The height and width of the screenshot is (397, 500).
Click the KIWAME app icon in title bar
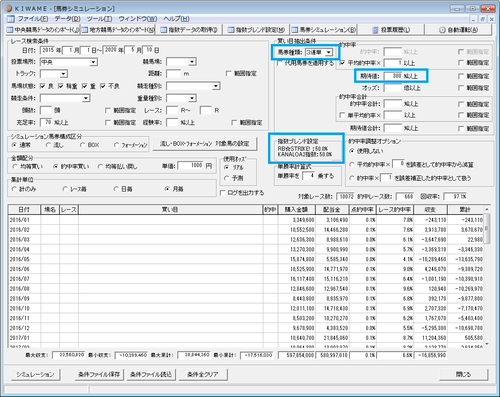pyautogui.click(x=9, y=8)
